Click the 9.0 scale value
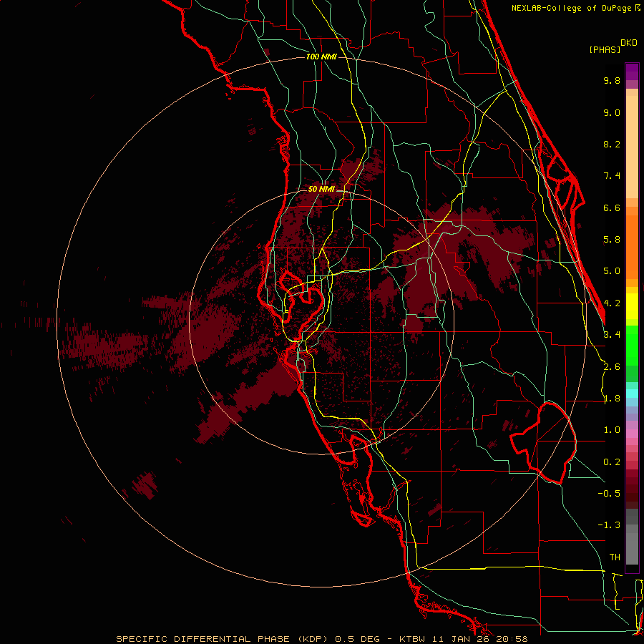The width and height of the screenshot is (644, 644). pyautogui.click(x=612, y=112)
